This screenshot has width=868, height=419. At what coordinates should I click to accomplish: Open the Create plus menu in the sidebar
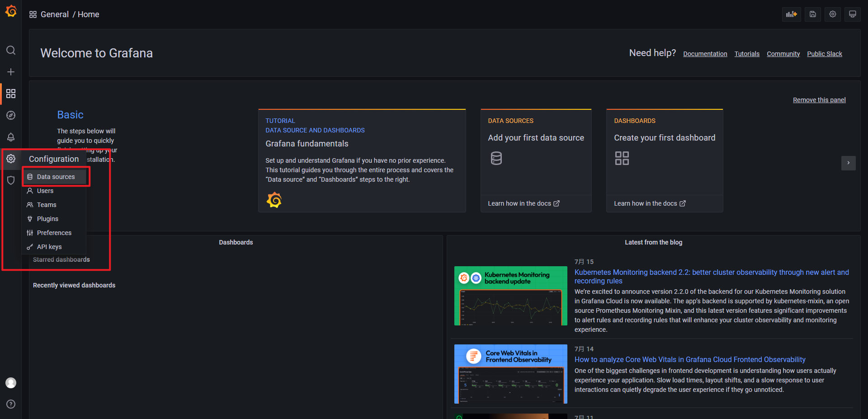[11, 72]
